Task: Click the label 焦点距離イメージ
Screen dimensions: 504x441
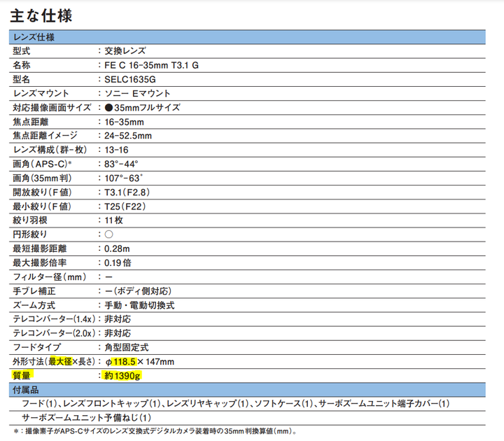Action: click(x=45, y=136)
